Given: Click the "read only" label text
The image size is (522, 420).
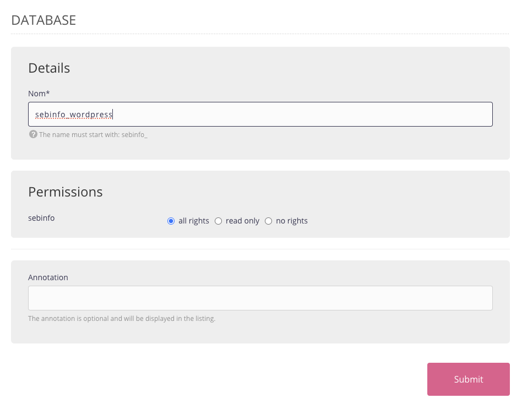Looking at the screenshot, I should pyautogui.click(x=242, y=221).
